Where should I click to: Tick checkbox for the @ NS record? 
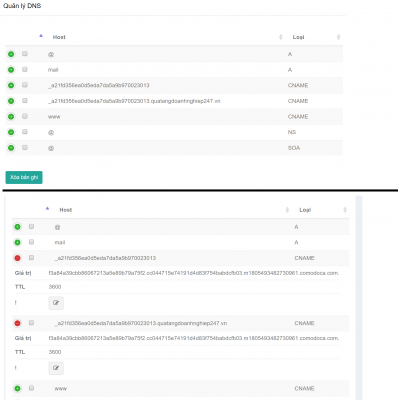coord(25,132)
